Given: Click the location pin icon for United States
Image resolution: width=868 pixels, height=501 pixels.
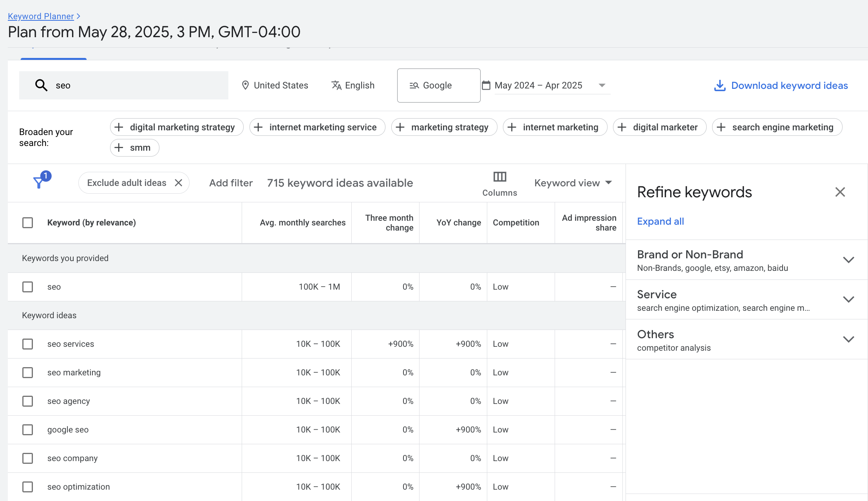Looking at the screenshot, I should [x=245, y=85].
